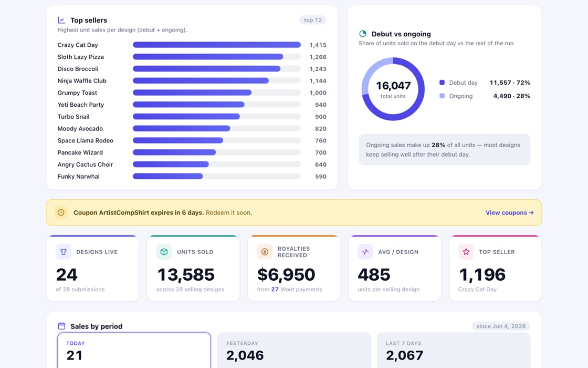Viewport: 588px width, 368px height.
Task: Click the donut chart showing 16,047 total units
Action: click(393, 89)
